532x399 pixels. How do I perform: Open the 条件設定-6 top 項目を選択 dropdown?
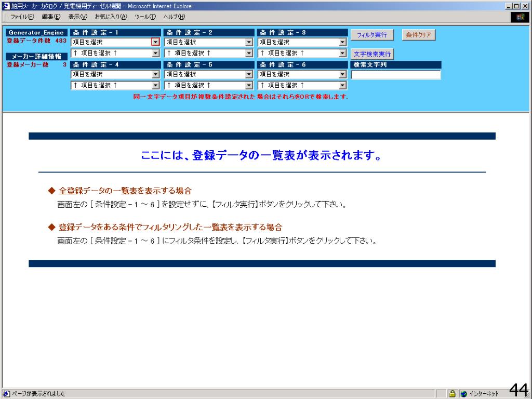(342, 74)
